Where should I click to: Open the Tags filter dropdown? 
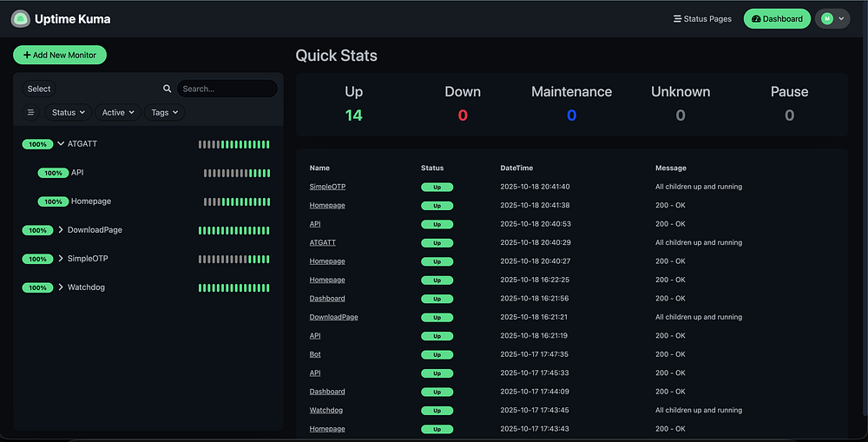(165, 113)
